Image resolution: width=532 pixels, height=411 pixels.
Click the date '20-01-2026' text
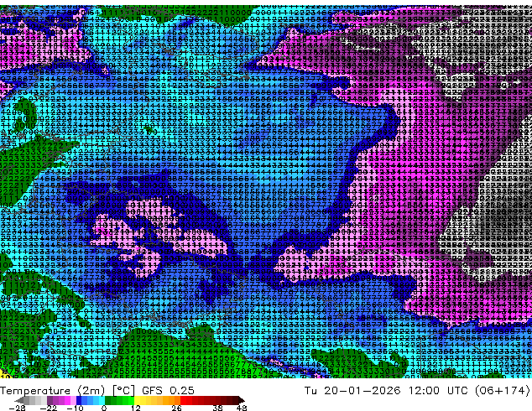coord(362,391)
